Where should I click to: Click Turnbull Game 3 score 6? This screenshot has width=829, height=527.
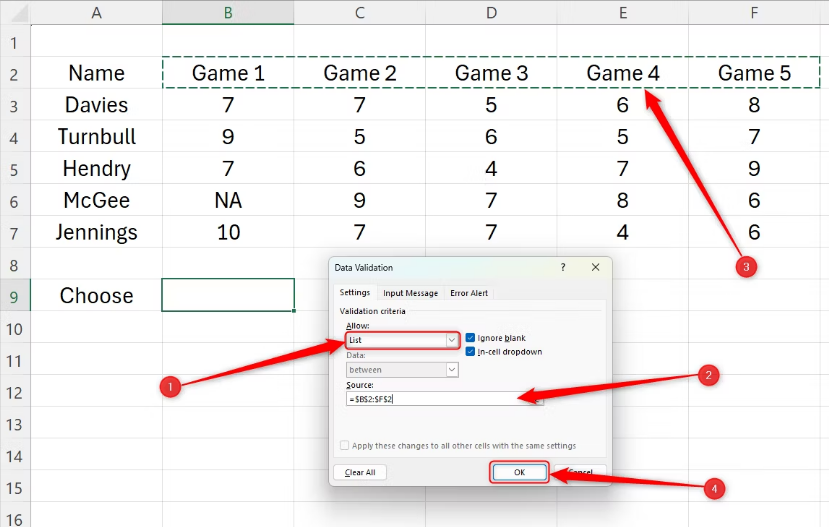point(491,136)
